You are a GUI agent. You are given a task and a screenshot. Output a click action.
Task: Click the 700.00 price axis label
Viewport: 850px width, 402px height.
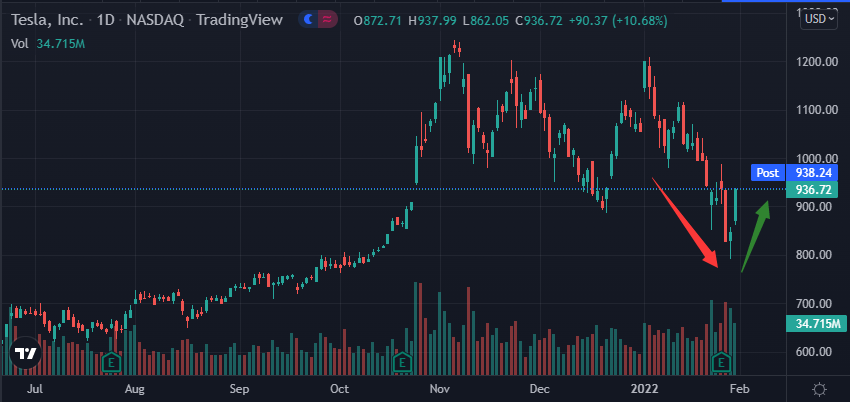pos(815,303)
